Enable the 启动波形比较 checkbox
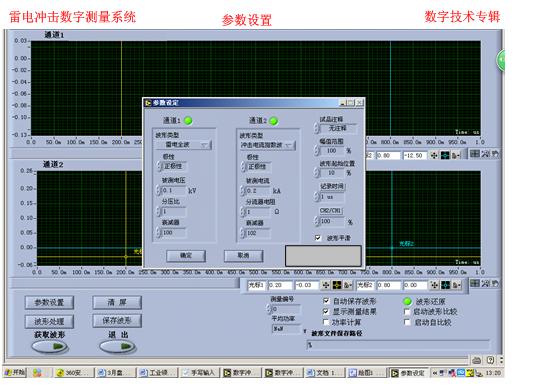This screenshot has width=554, height=392. pos(407,312)
